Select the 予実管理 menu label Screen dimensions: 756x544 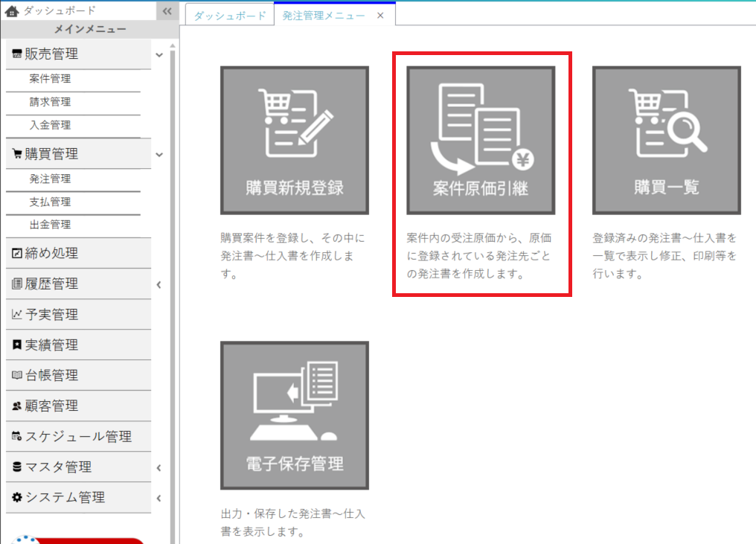[x=51, y=315]
